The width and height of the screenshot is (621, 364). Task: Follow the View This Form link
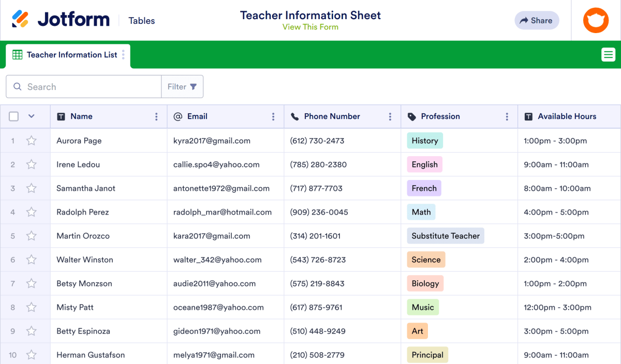click(x=310, y=26)
